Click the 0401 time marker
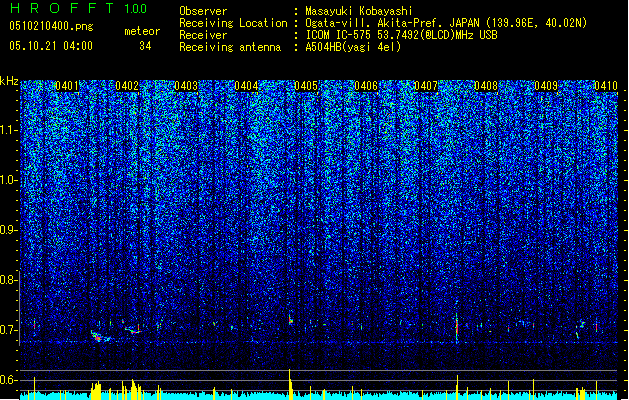 (67, 86)
